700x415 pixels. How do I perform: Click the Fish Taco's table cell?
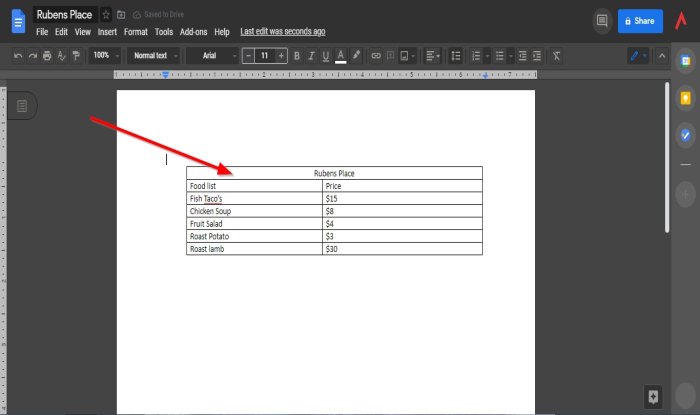point(254,199)
